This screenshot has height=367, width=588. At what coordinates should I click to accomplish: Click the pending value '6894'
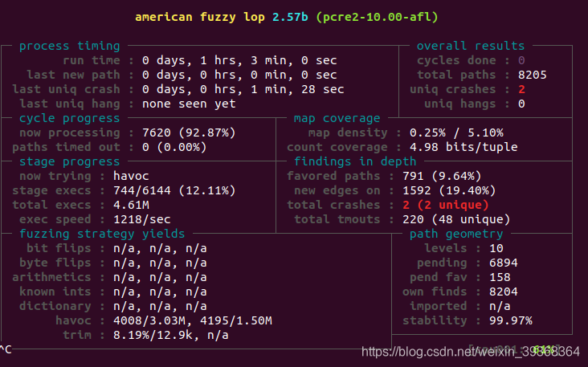[503, 263]
